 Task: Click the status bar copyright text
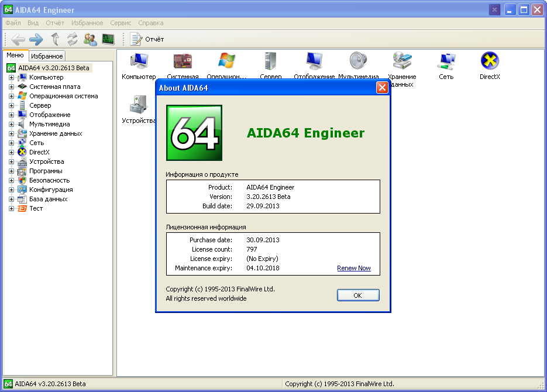(339, 384)
